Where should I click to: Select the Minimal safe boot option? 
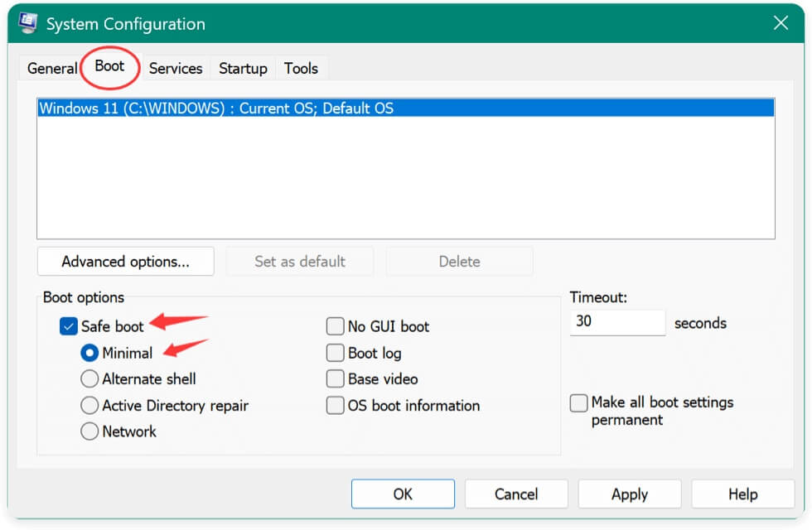(x=89, y=353)
